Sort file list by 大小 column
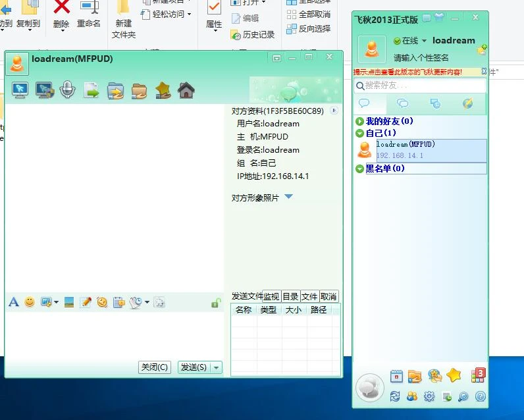Image resolution: width=524 pixels, height=420 pixels. point(294,310)
